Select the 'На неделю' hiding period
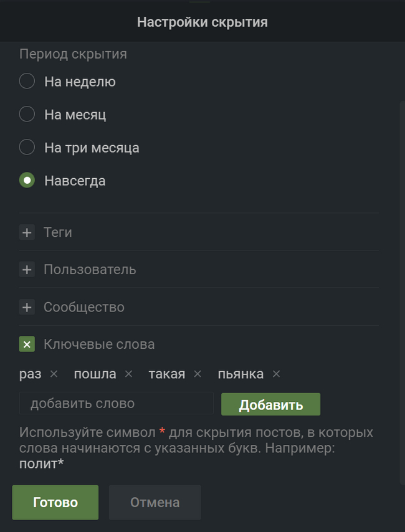This screenshot has height=532, width=405. click(27, 82)
